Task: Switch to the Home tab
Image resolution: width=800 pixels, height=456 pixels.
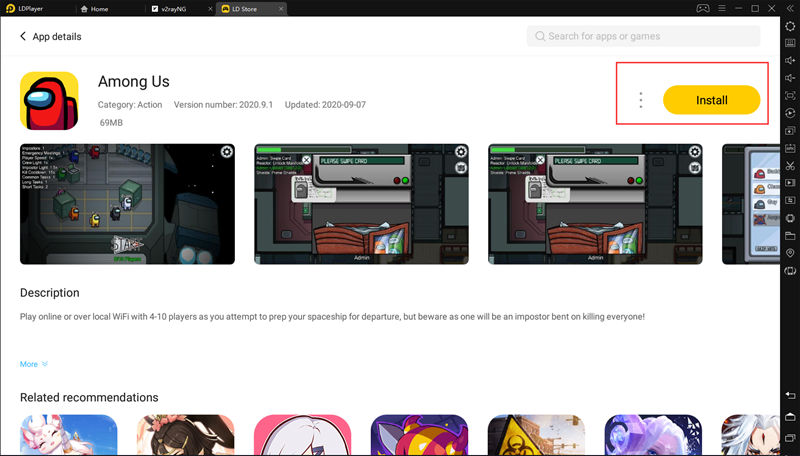Action: 95,9
